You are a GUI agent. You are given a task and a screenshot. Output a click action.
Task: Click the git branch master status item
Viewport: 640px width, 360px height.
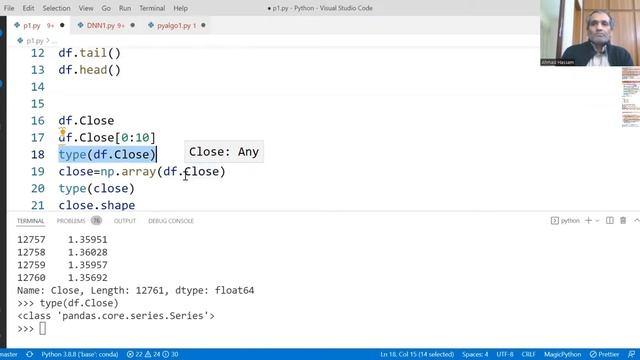coord(9,354)
